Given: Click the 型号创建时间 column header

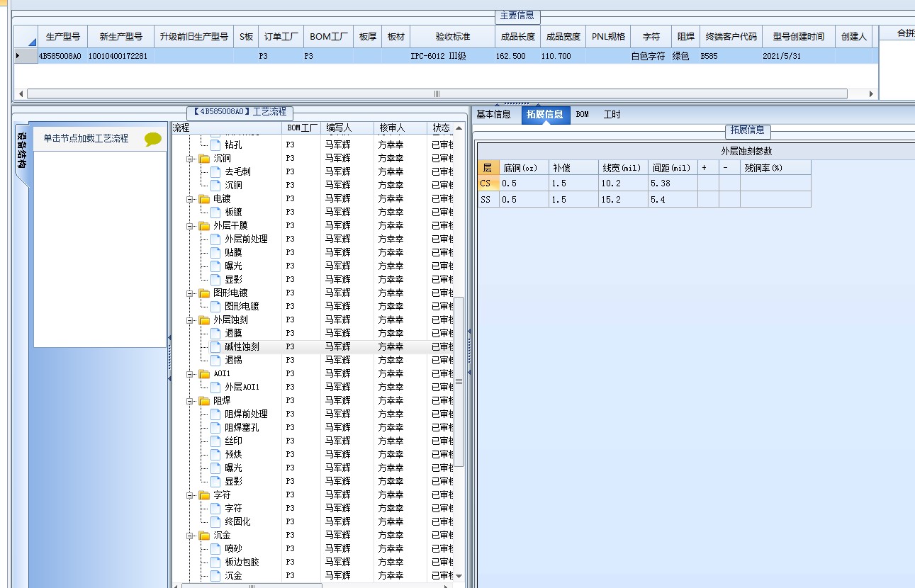Looking at the screenshot, I should (799, 37).
